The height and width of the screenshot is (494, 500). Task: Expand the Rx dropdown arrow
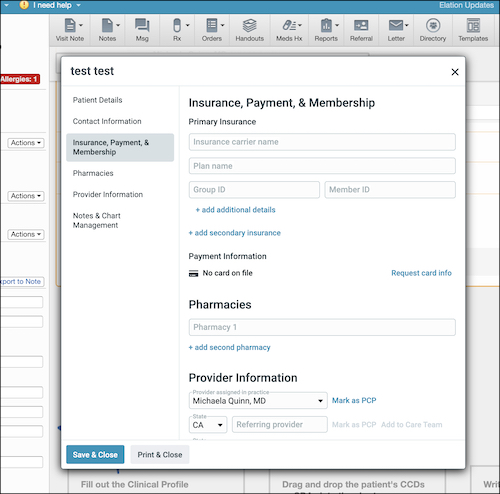188,25
